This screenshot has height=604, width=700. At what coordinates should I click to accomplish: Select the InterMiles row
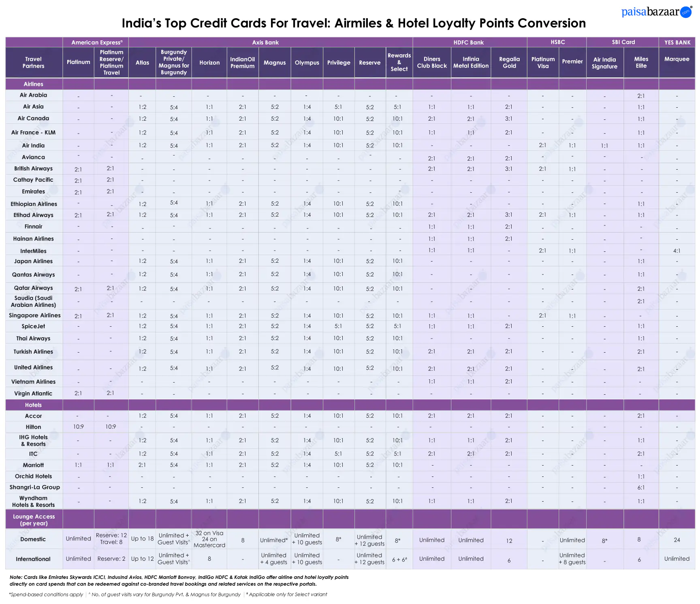coord(34,251)
